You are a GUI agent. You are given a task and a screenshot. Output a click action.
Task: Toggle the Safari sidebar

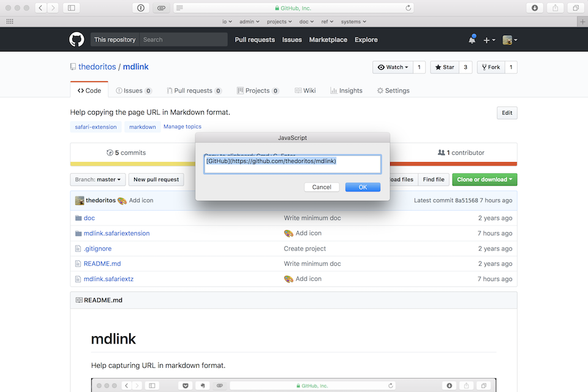pos(71,8)
